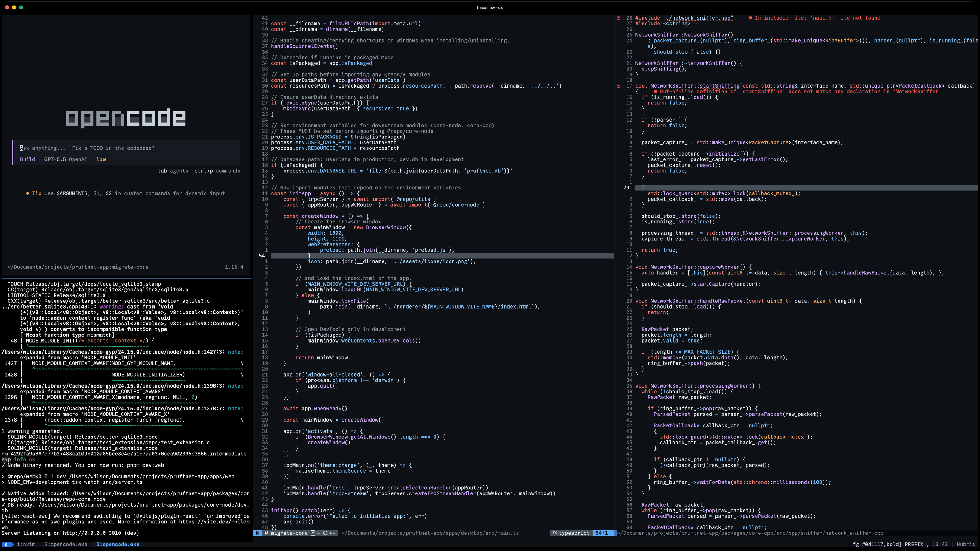Image resolution: width=980 pixels, height=551 pixels.
Task: Click the 'width: 1800,' line in main.ts
Action: point(326,233)
